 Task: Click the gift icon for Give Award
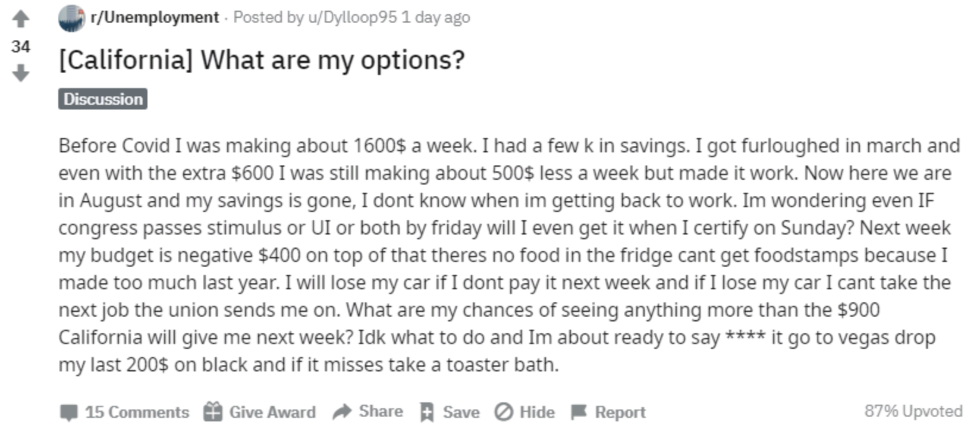[x=213, y=412]
